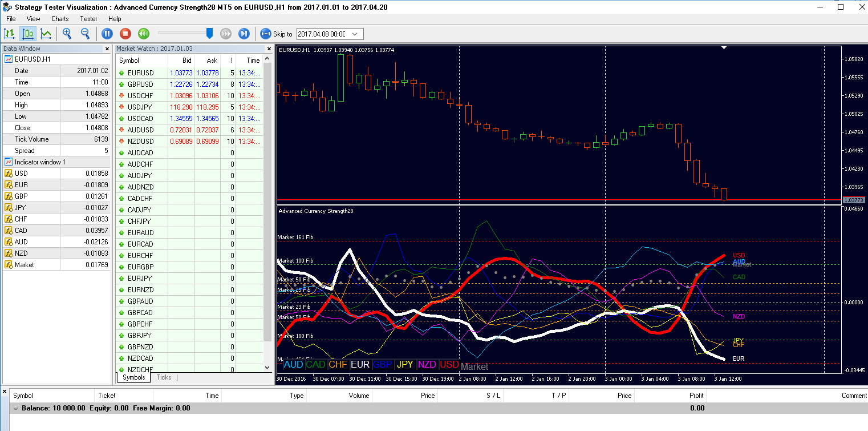Stop the strategy test
868x431 pixels.
(125, 34)
